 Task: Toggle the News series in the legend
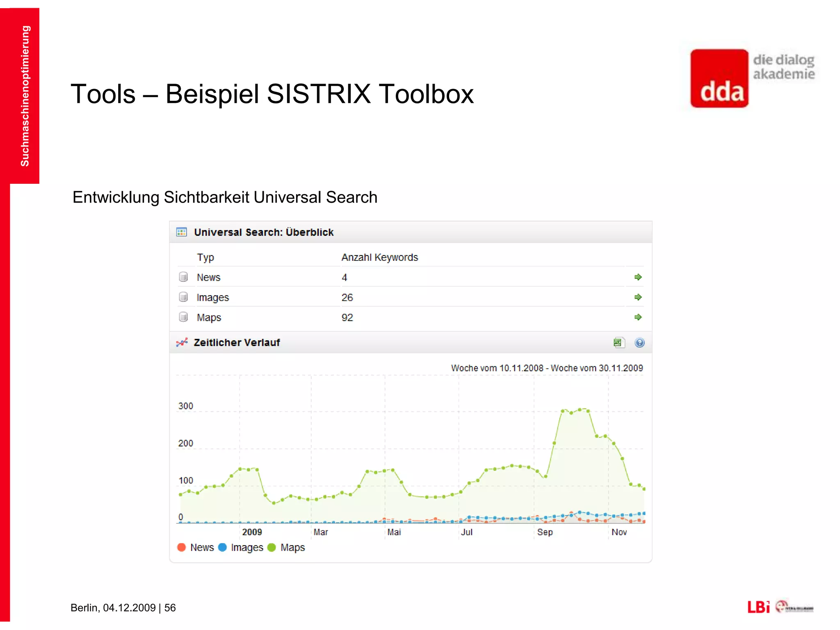pos(196,548)
